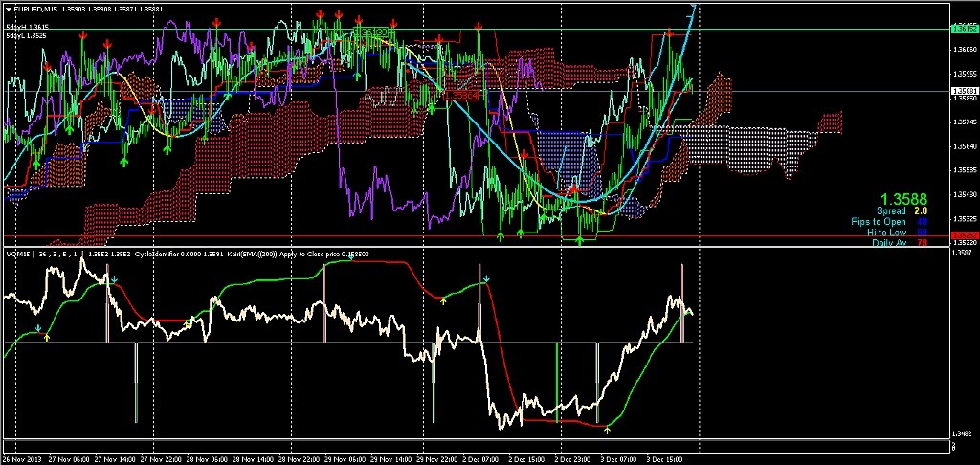This screenshot has width=980, height=465.
Task: Click the 2 Dec 15:00 time label
Action: point(528,458)
